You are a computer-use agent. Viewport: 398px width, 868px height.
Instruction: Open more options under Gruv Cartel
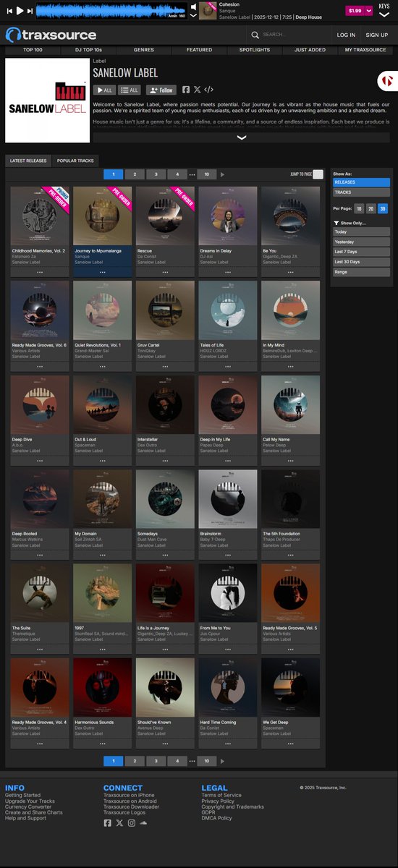[x=165, y=366]
